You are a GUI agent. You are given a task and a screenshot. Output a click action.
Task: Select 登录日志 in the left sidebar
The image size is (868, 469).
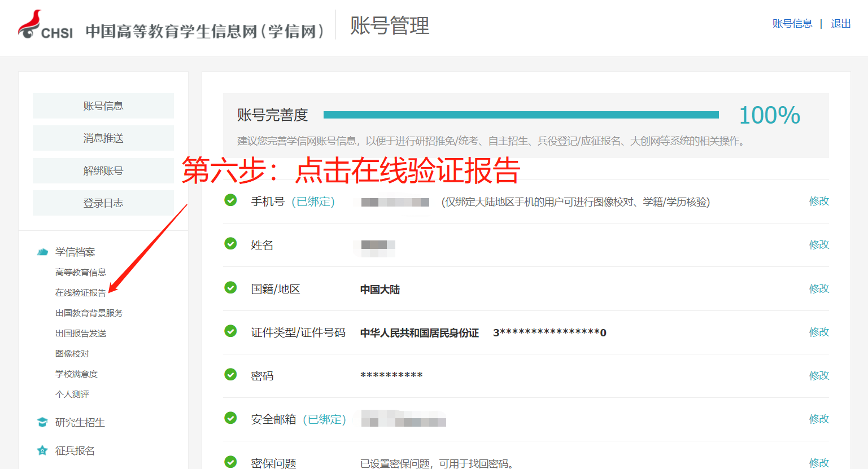click(103, 202)
